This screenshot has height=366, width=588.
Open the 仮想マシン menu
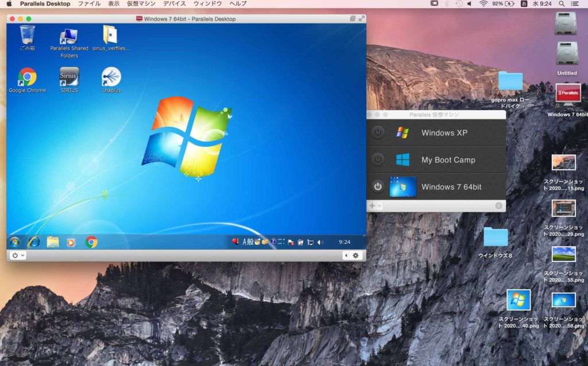click(x=141, y=3)
